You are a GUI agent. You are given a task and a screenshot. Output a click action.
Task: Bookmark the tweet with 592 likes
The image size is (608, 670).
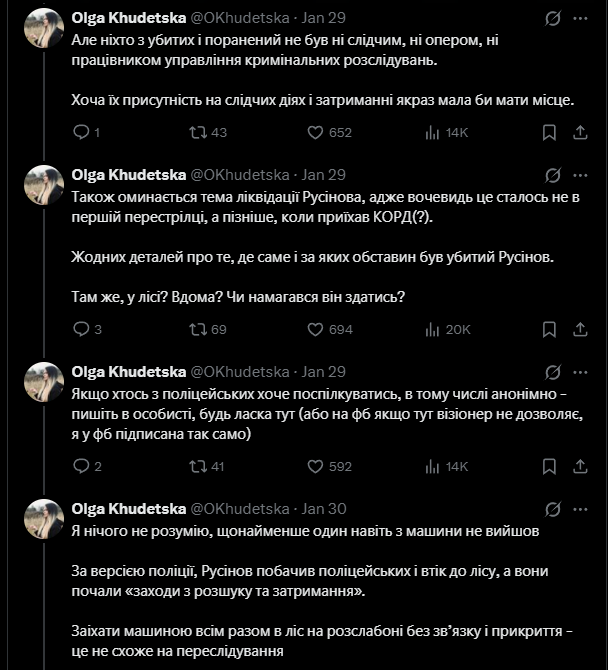(x=549, y=466)
